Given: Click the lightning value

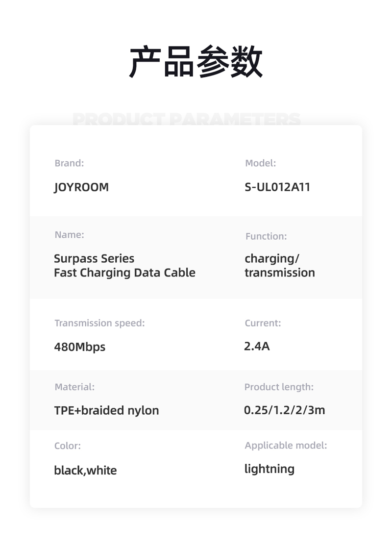Looking at the screenshot, I should 269,469.
